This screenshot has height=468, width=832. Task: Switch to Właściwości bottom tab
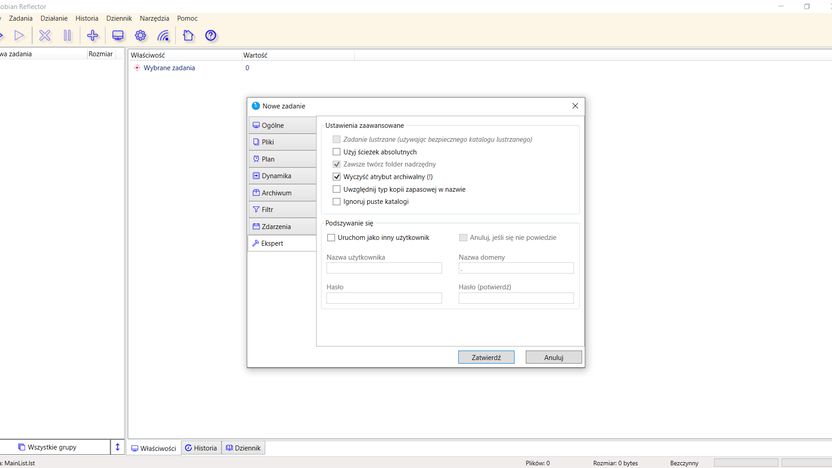pos(154,448)
